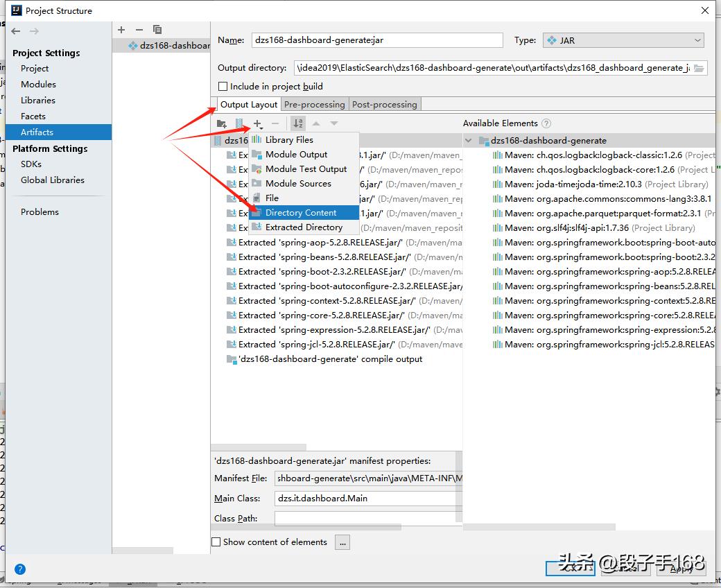Image resolution: width=721 pixels, height=588 pixels.
Task: Select Extracted 'spring-boot-2.3.2.RELEASE.jar/' entry
Action: tap(344, 272)
